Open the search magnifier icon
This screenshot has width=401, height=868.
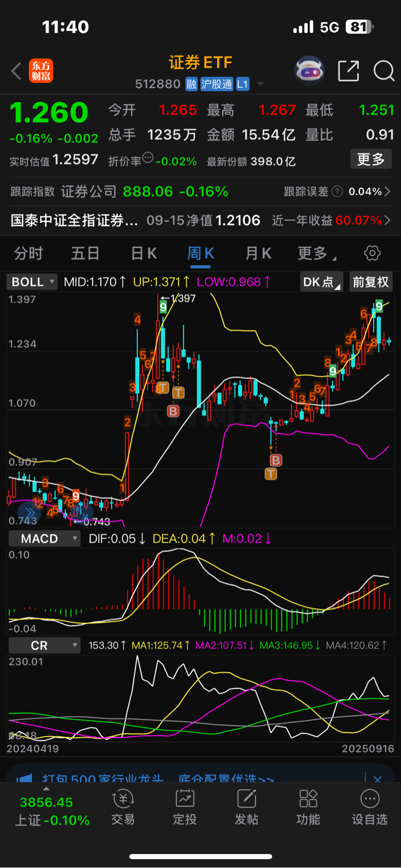click(x=384, y=71)
